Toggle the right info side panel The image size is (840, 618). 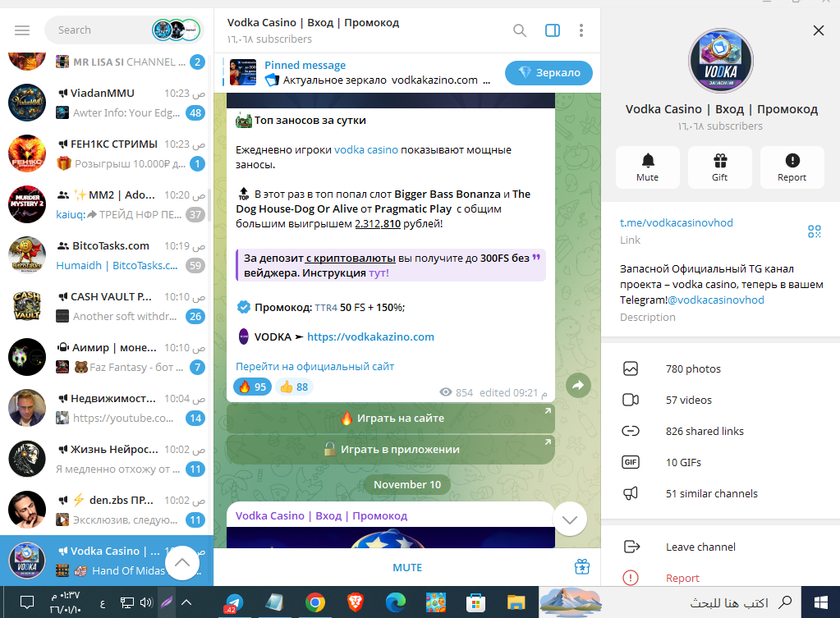click(553, 30)
